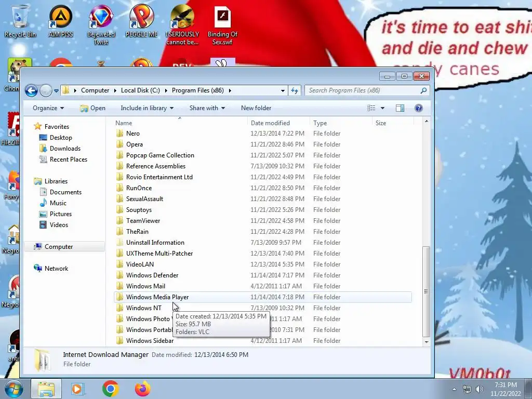Click the Help question mark icon
The height and width of the screenshot is (399, 532).
(x=419, y=108)
